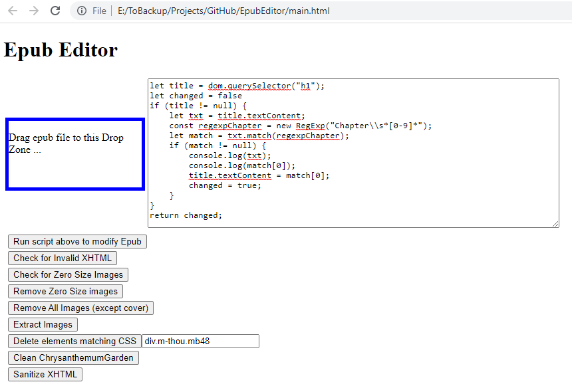Click inside the script code textarea
Screen dimensions: 572x392
tap(353, 153)
